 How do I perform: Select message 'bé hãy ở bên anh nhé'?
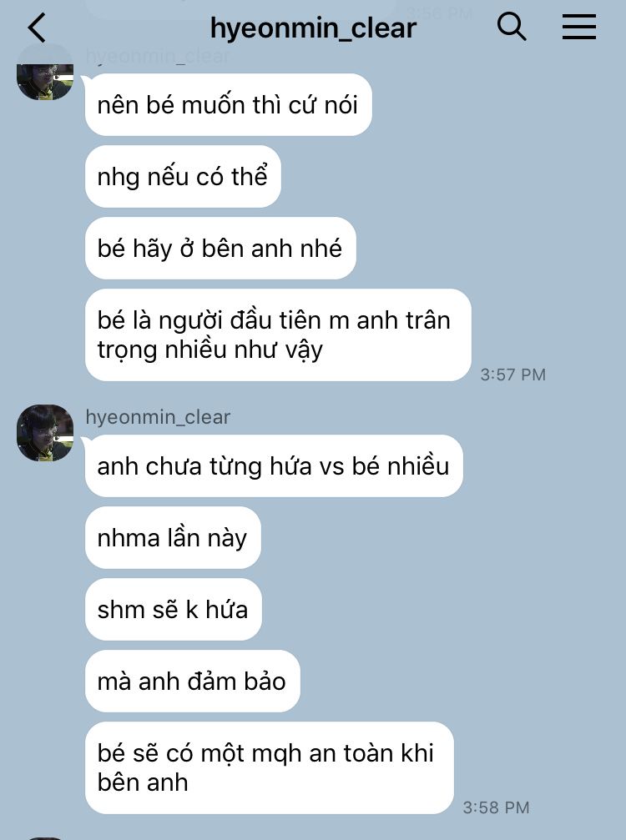tap(220, 249)
